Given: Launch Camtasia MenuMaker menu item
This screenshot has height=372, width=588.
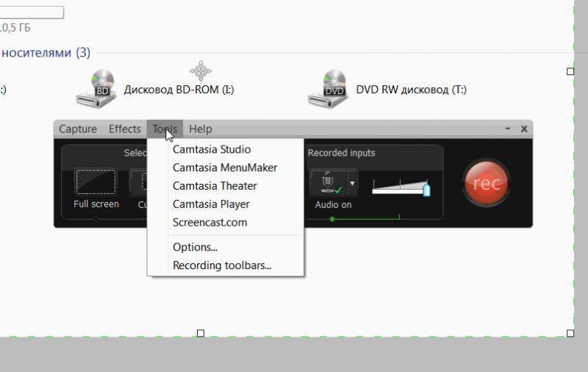Looking at the screenshot, I should coord(226,168).
